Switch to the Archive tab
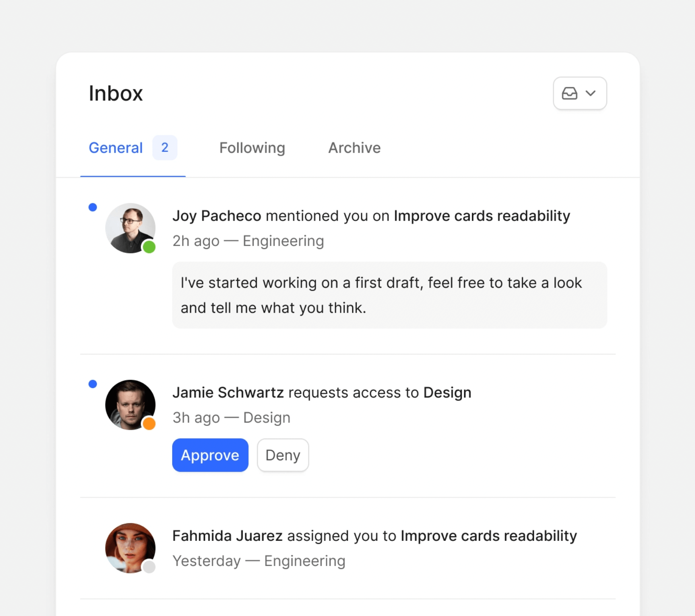695x616 pixels. coord(354,148)
